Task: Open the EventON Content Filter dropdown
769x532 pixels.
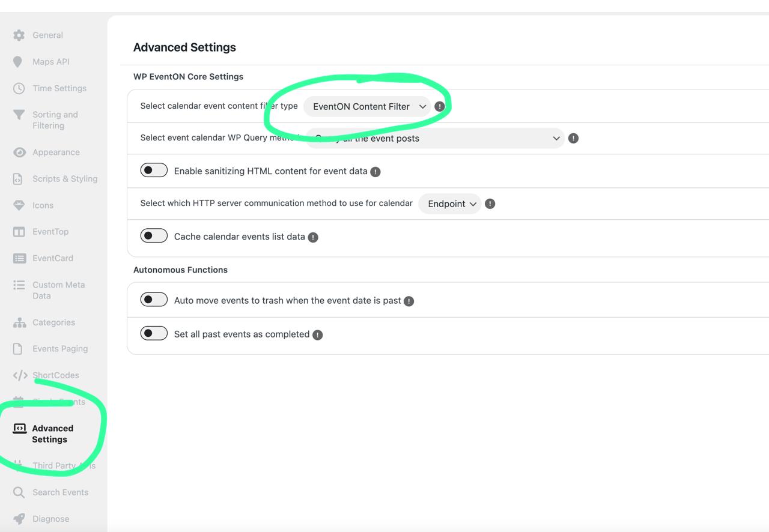Action: [367, 106]
